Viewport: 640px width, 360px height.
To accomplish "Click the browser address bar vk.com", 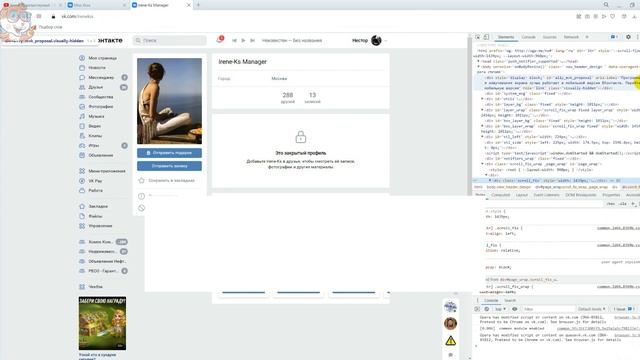I will (77, 16).
